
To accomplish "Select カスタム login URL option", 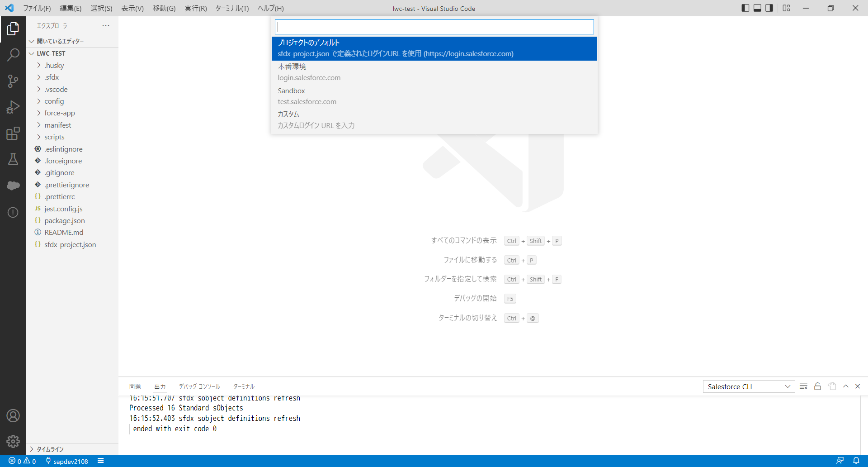I will click(x=434, y=120).
